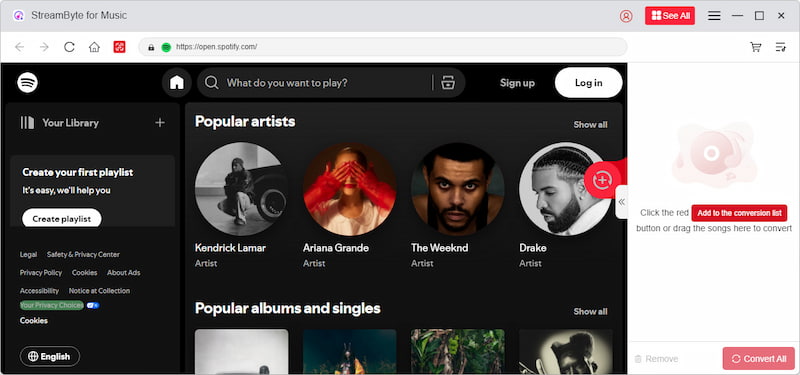The height and width of the screenshot is (375, 800).
Task: Click the StreamByte app logo icon
Action: pos(19,16)
